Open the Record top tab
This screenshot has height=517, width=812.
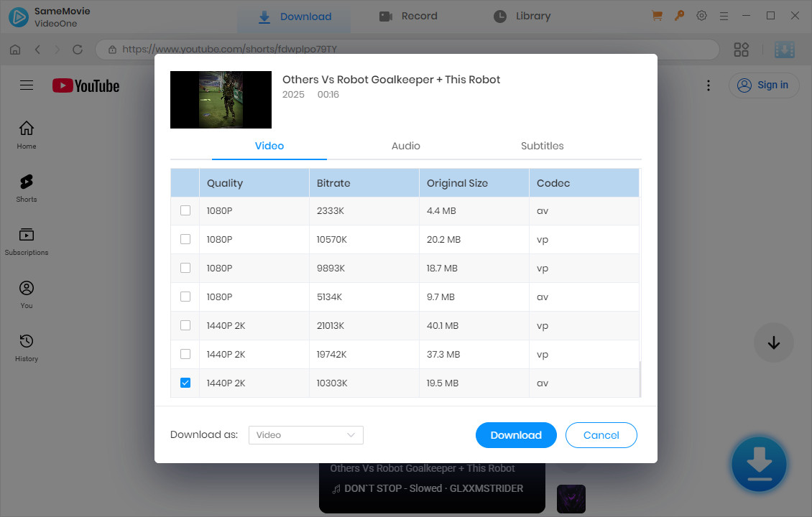point(409,17)
